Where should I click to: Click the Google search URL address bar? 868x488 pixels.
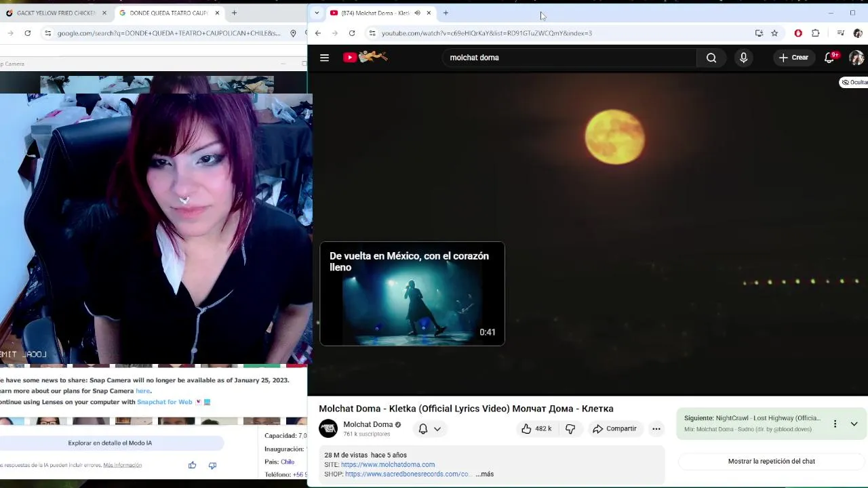coord(169,33)
